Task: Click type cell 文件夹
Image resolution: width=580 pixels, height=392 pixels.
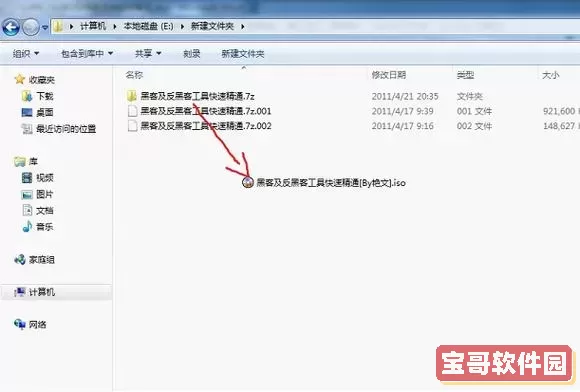Action: pos(470,97)
